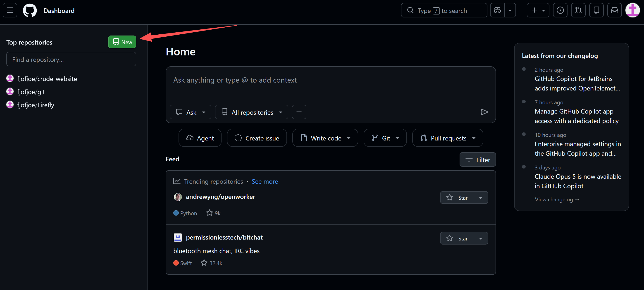Click the Create issue button
Image resolution: width=644 pixels, height=290 pixels.
(257, 138)
